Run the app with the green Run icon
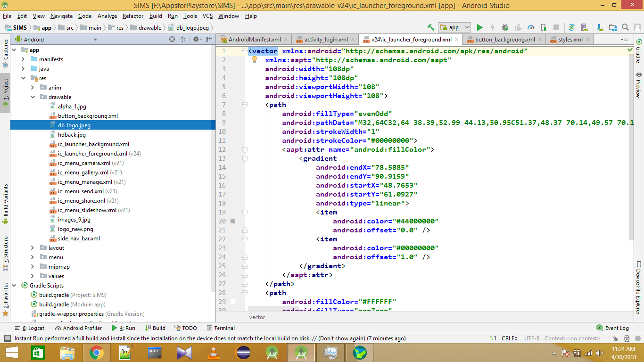Screen dimensions: 644x362 click(x=479, y=27)
